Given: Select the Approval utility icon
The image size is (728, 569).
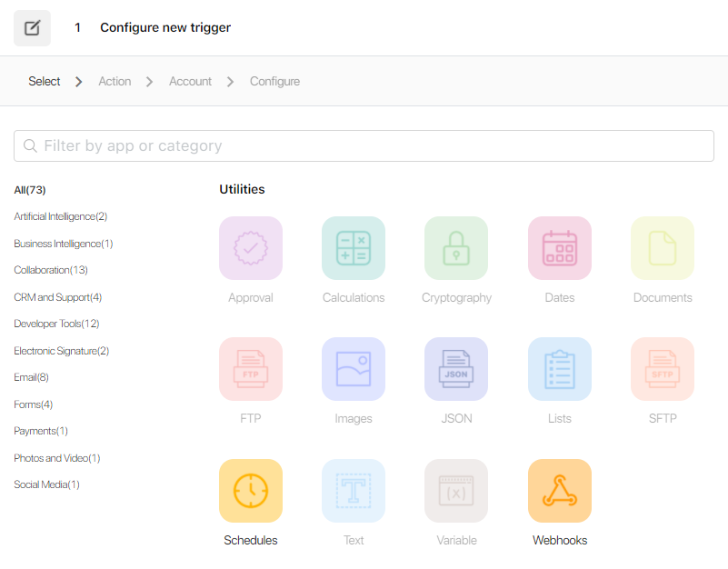Looking at the screenshot, I should point(251,248).
